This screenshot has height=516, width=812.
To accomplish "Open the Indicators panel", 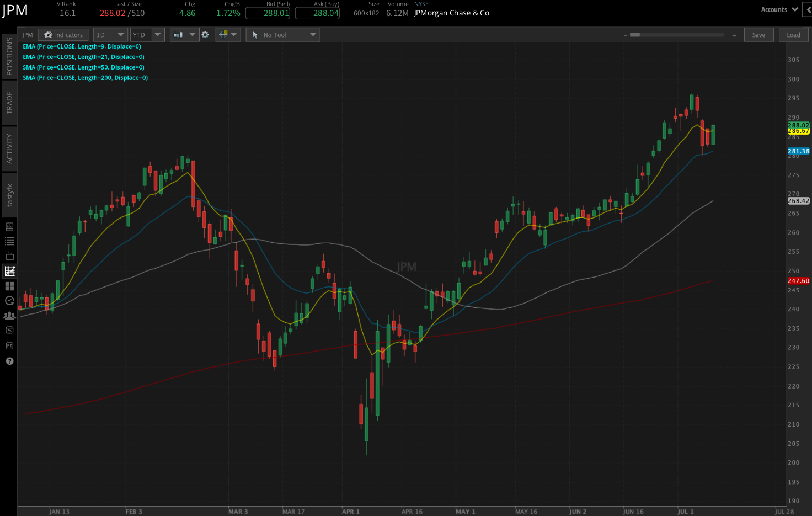I will (x=63, y=35).
